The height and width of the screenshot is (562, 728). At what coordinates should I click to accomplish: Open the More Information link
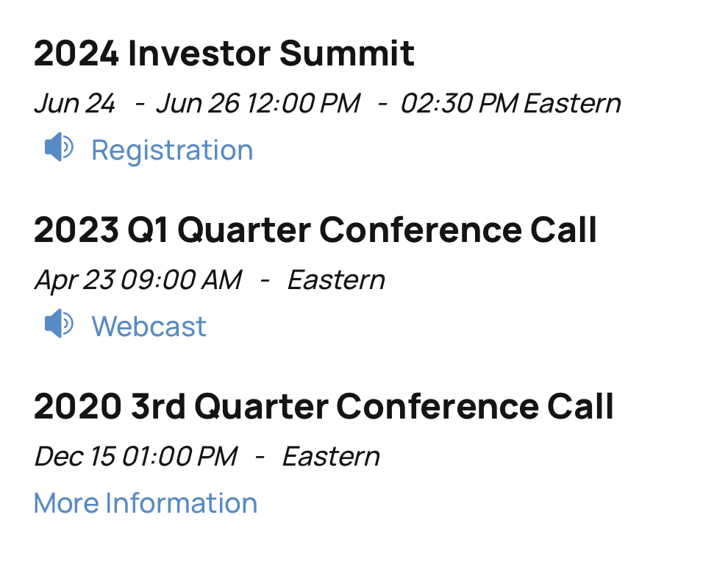[146, 503]
